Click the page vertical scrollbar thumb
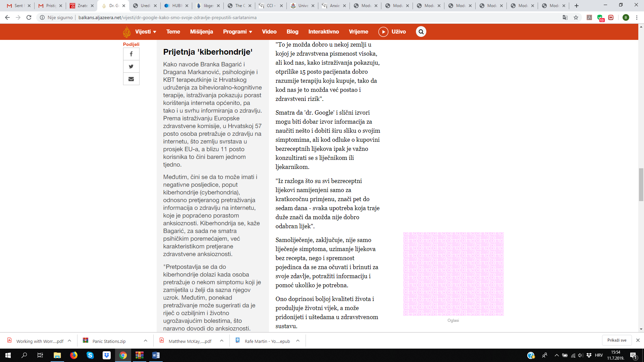Screen dimensions: 644x362 coord(641,184)
